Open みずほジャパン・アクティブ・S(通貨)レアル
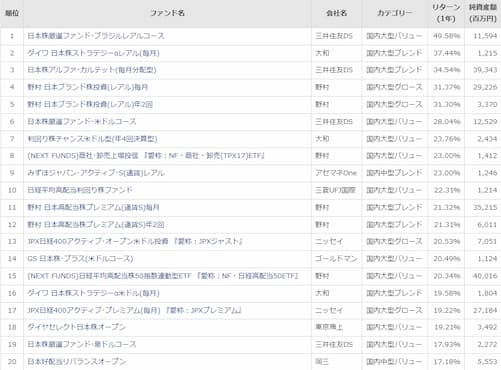The image size is (501, 370). 96,173
